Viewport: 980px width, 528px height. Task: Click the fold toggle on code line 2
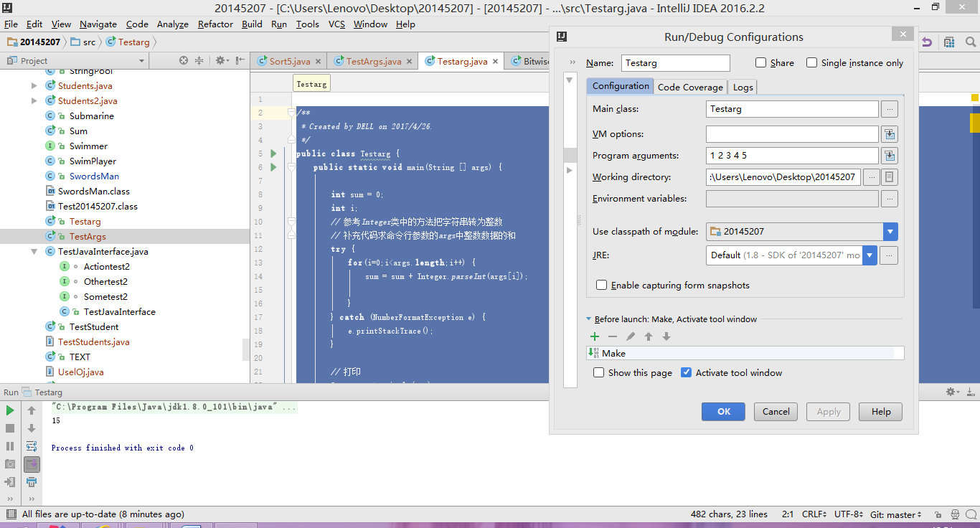[291, 113]
